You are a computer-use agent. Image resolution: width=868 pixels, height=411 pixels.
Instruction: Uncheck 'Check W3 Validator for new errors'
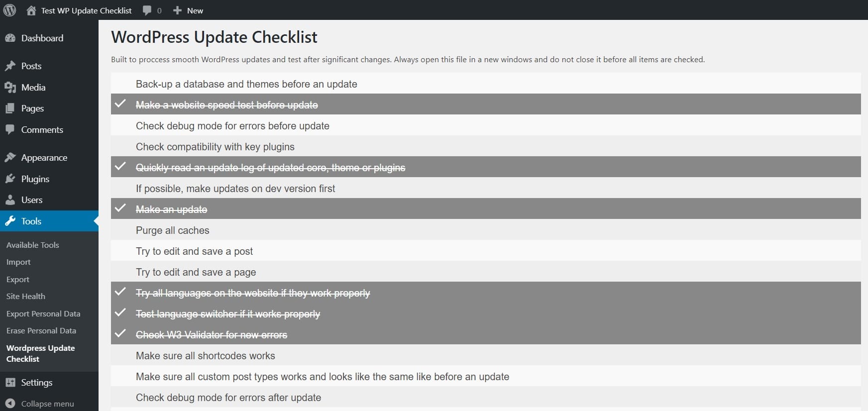[486, 334]
